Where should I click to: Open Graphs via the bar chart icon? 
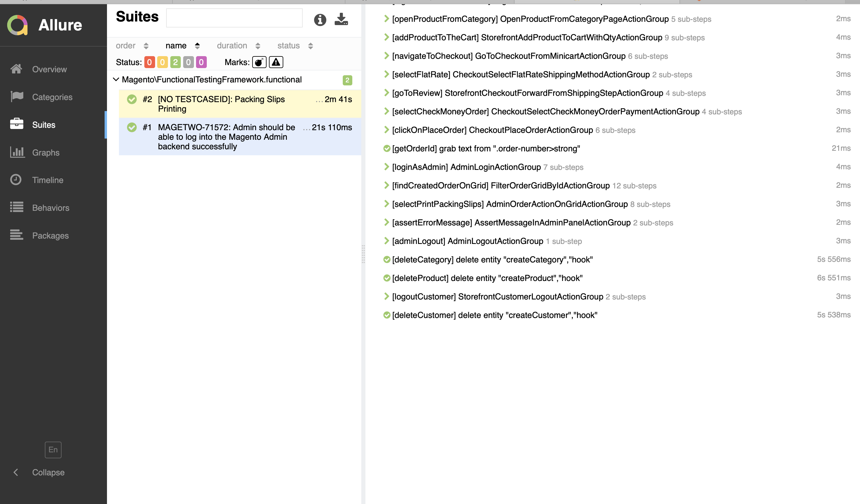(x=17, y=152)
